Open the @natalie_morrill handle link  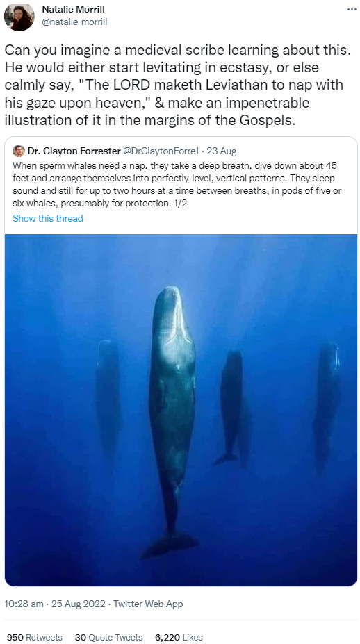pos(74,22)
